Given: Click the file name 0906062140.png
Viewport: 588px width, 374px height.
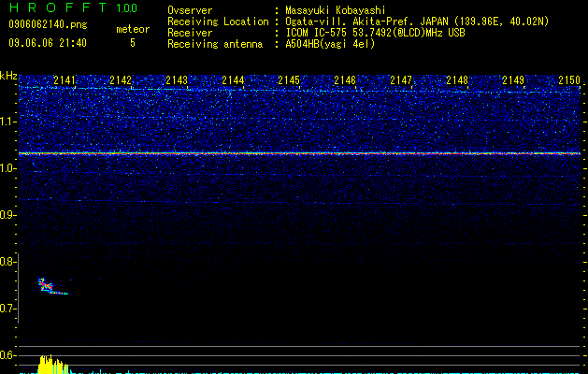Looking at the screenshot, I should 48,24.
